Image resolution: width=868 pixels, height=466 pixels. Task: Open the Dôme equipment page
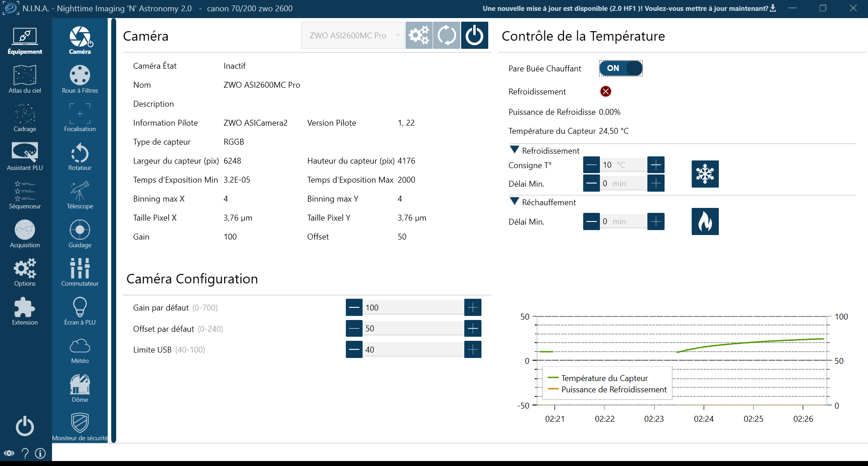pyautogui.click(x=80, y=388)
